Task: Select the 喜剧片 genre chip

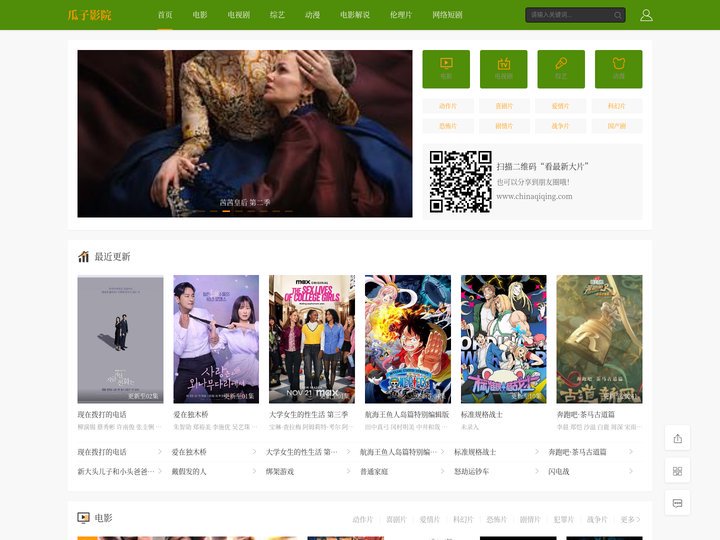Action: point(504,106)
